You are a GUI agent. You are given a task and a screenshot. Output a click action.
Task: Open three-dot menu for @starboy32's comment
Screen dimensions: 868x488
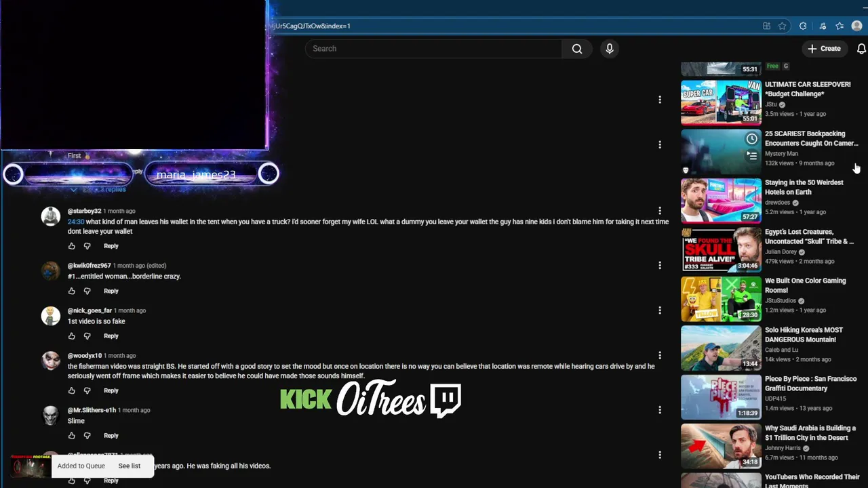(x=660, y=211)
